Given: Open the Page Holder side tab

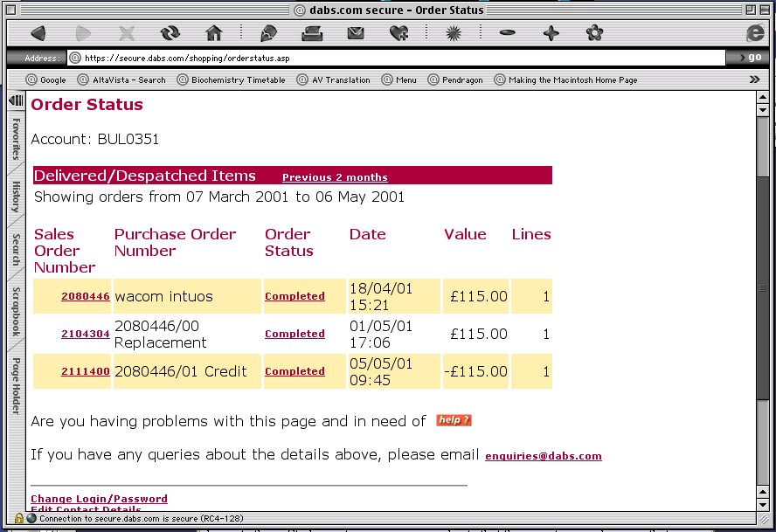Looking at the screenshot, I should point(17,386).
